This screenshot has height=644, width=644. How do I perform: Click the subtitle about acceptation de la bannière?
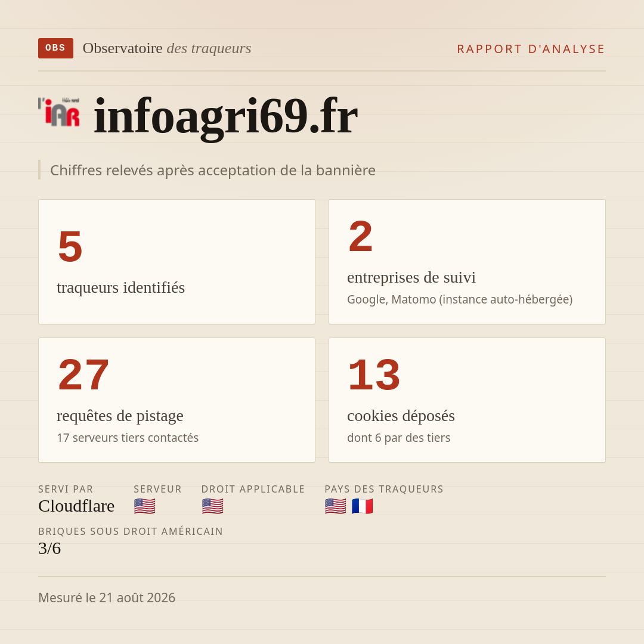[213, 170]
